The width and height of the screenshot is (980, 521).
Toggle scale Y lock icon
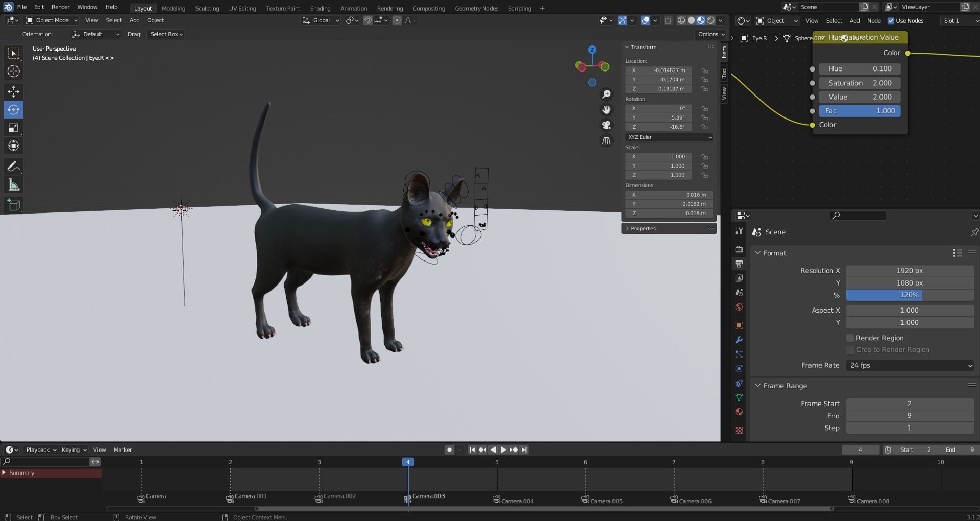click(704, 166)
